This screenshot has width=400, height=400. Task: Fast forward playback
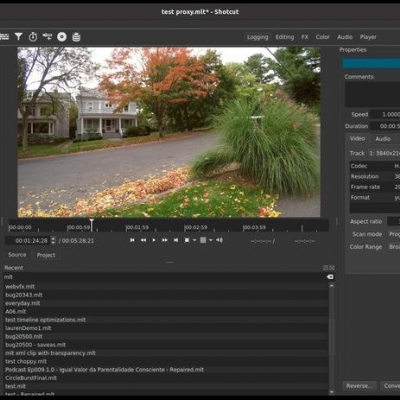(x=165, y=240)
